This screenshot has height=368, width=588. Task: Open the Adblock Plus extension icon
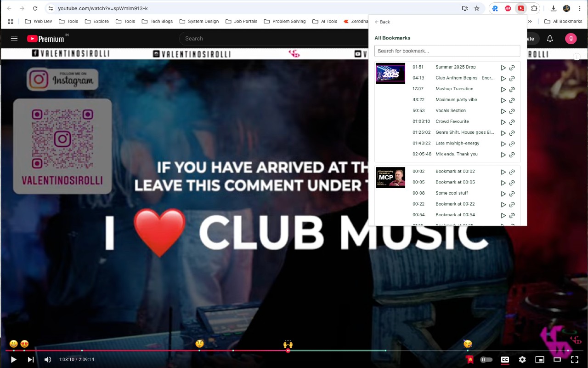point(508,8)
